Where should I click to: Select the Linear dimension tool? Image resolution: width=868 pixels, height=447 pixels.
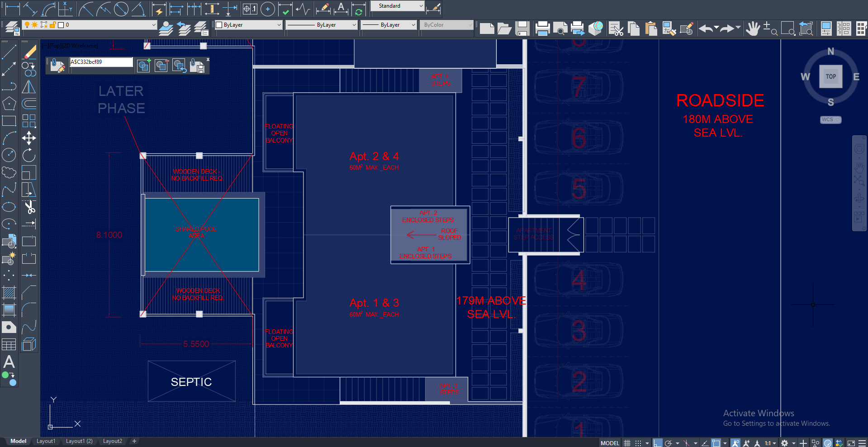(12, 9)
